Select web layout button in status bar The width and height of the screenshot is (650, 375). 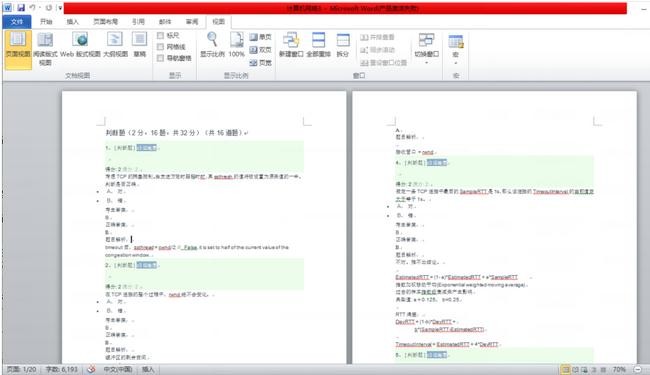585,369
